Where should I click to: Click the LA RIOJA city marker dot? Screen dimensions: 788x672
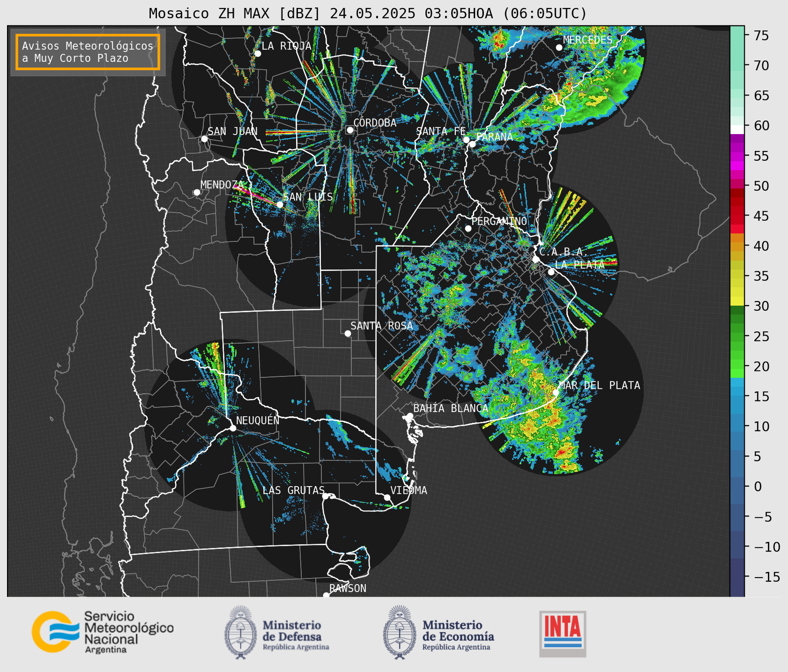pos(257,54)
